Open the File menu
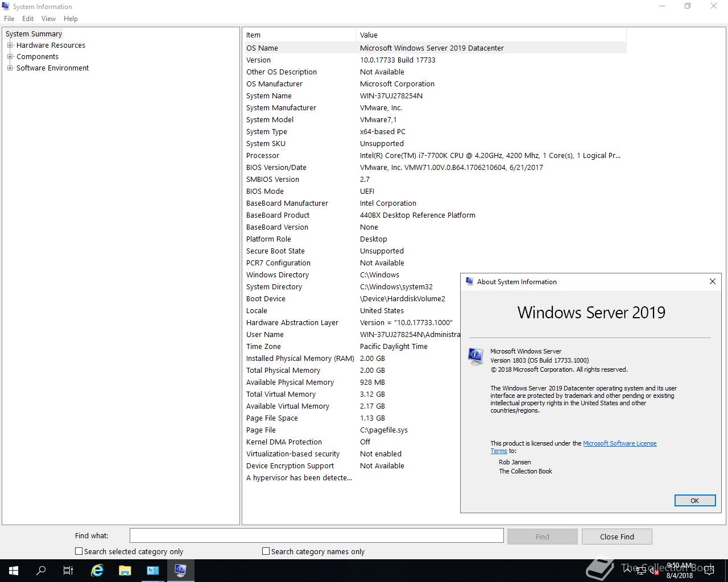The image size is (728, 582). coord(9,19)
